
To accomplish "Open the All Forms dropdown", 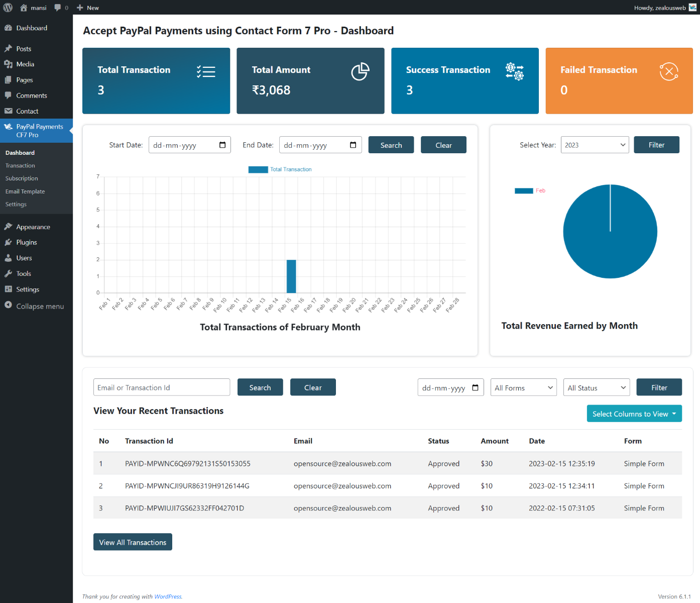I will tap(523, 388).
